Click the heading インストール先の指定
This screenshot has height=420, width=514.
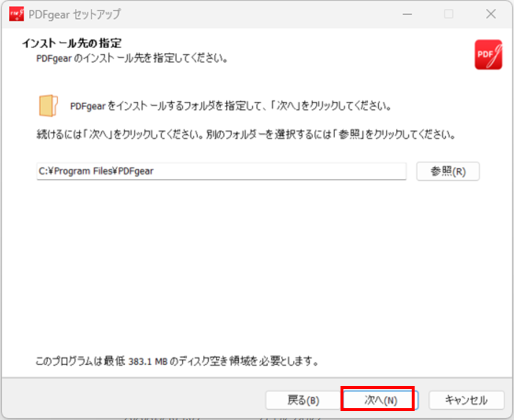click(72, 43)
